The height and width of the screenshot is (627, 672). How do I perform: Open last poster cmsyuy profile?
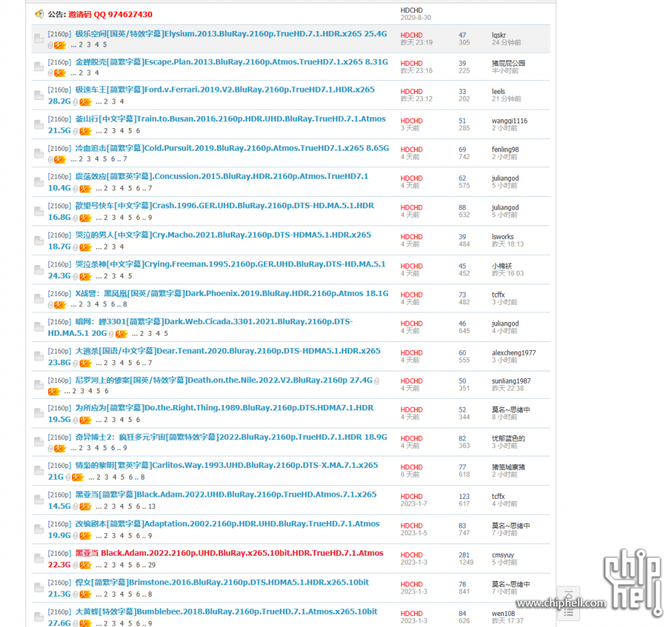pos(503,555)
